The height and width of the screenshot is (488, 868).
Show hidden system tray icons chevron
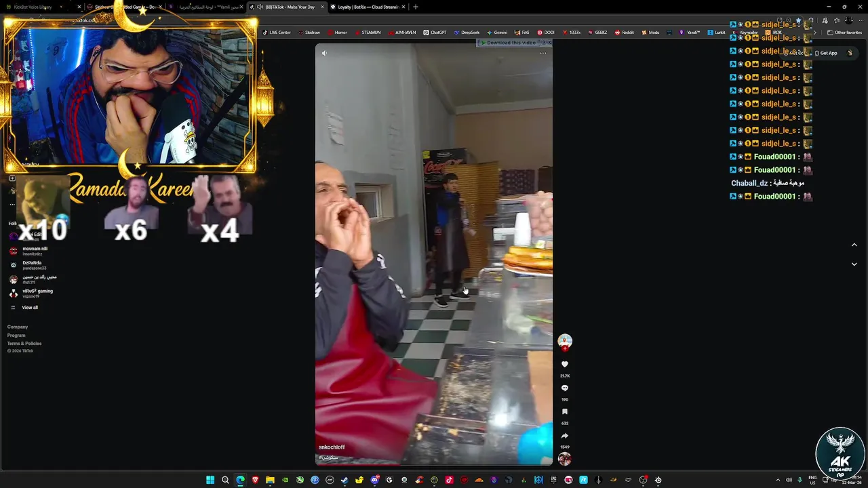pyautogui.click(x=778, y=480)
